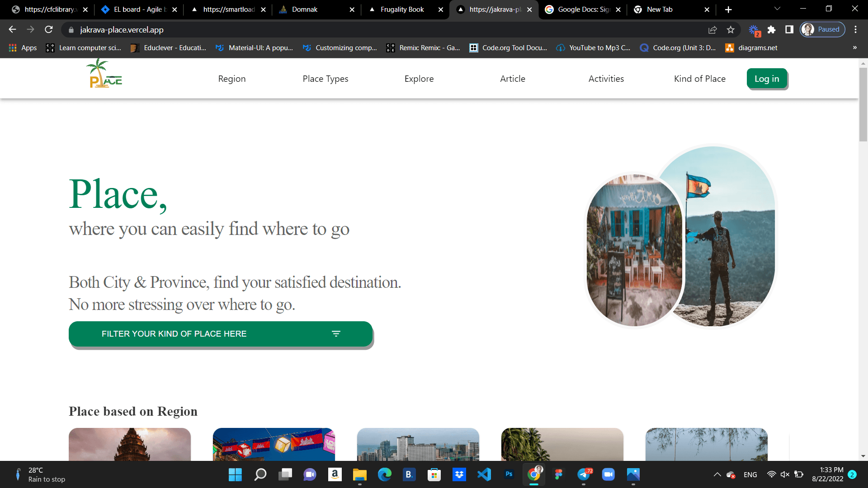Open the Apps bookmarks shortcut
Screen dimensions: 868x488
pyautogui.click(x=23, y=47)
